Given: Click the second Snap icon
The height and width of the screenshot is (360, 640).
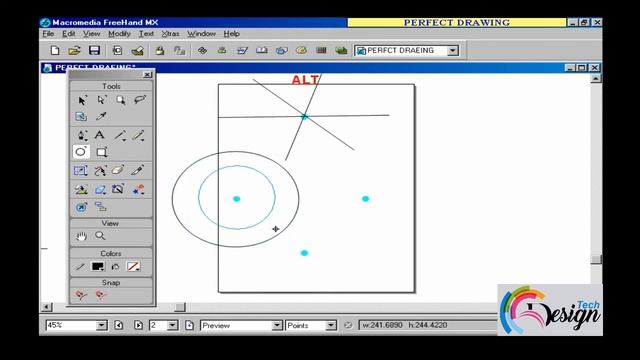Looking at the screenshot, I should tap(101, 295).
